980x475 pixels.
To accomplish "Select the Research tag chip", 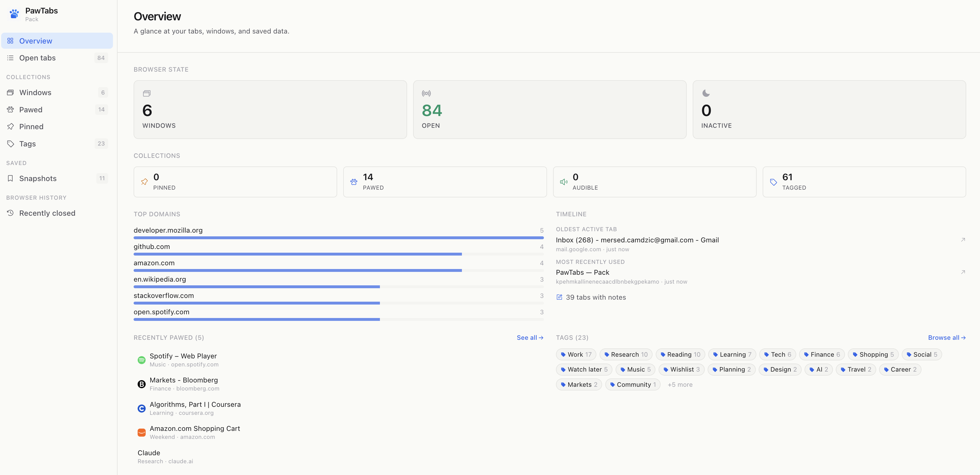I will [x=626, y=354].
